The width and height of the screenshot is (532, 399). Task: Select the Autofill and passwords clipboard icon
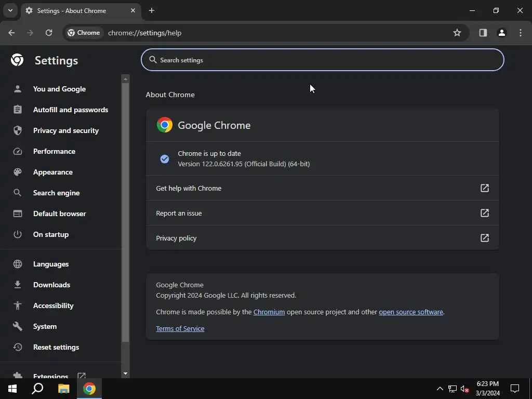17,110
